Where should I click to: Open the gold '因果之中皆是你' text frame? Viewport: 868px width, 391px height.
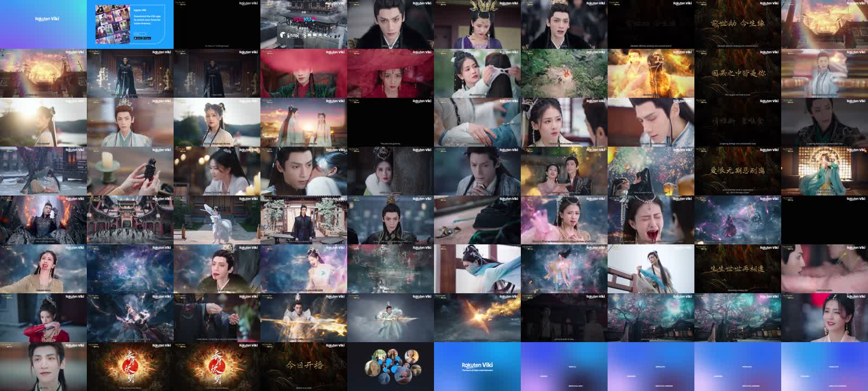click(738, 73)
